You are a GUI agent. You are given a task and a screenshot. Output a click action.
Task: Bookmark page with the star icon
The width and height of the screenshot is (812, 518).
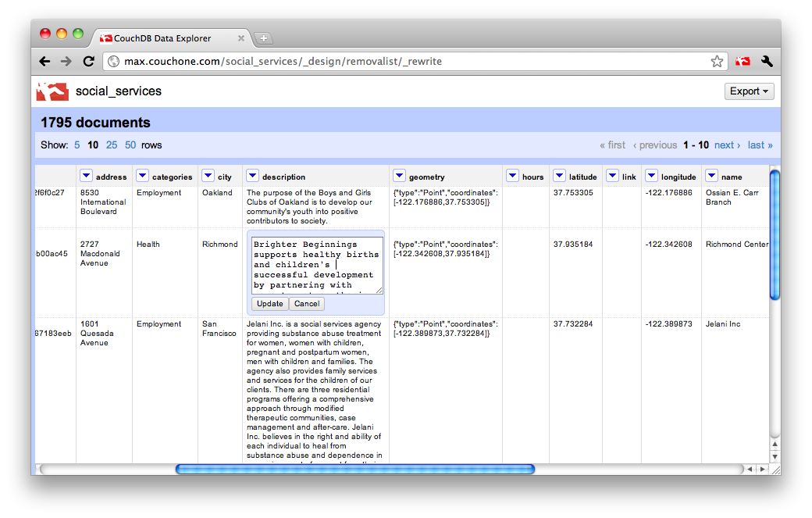[717, 61]
